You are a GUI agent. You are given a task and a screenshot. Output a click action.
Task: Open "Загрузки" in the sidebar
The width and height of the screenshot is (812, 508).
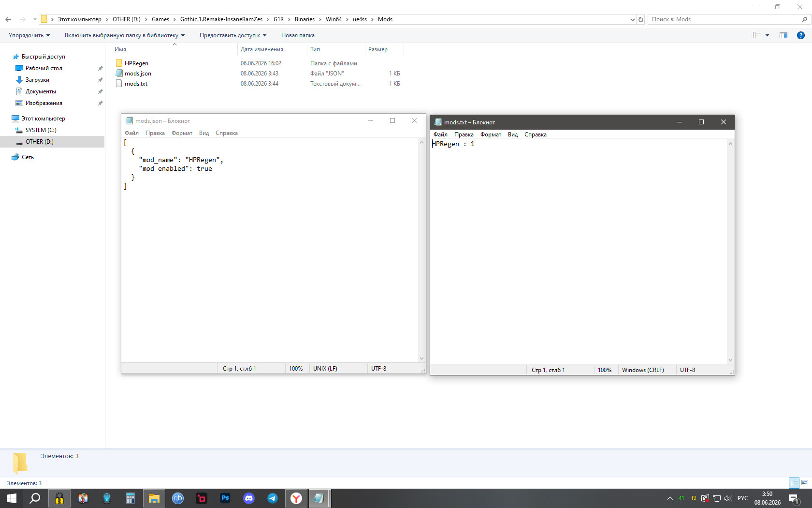pos(37,80)
